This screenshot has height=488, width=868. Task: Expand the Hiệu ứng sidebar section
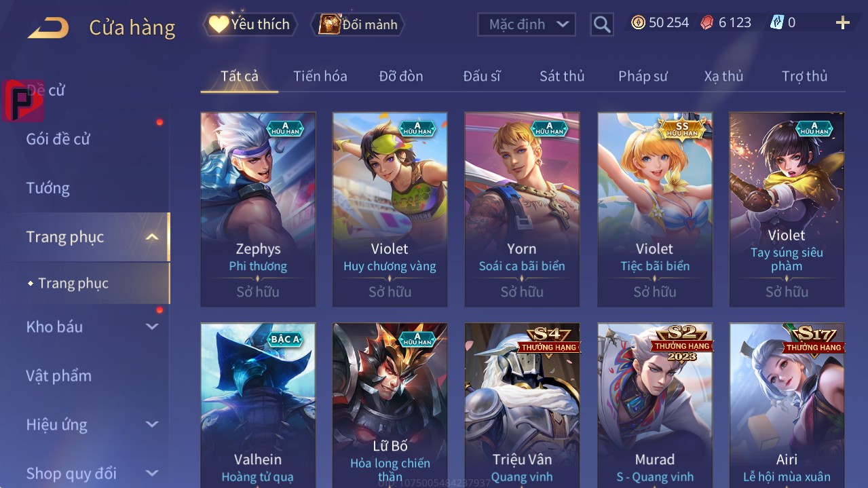152,425
